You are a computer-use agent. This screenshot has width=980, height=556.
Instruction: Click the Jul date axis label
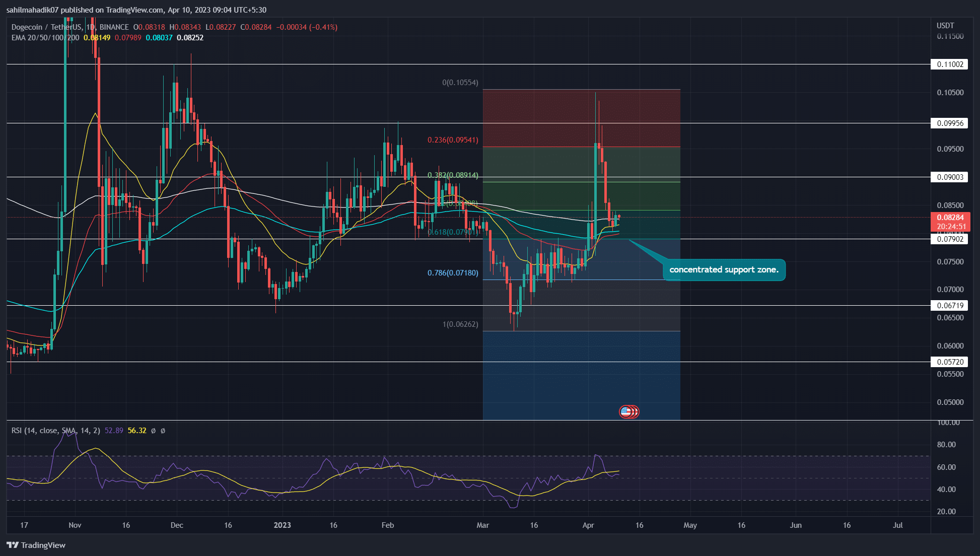pos(898,525)
